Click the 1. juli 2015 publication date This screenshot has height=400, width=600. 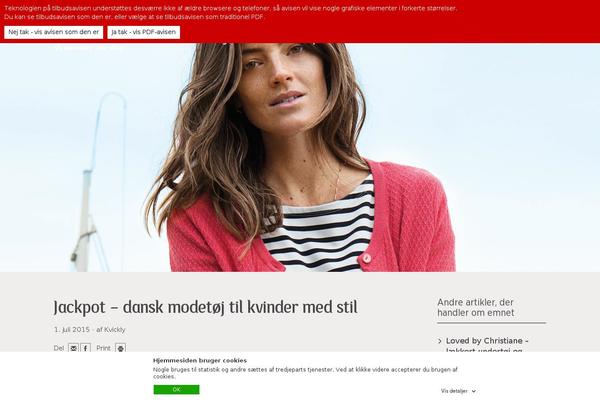tap(72, 330)
